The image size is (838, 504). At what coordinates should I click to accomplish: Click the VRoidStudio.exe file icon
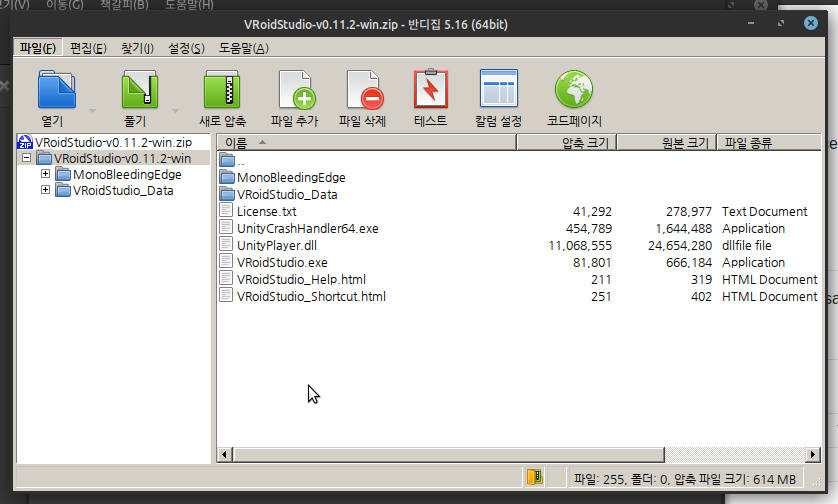tap(226, 262)
